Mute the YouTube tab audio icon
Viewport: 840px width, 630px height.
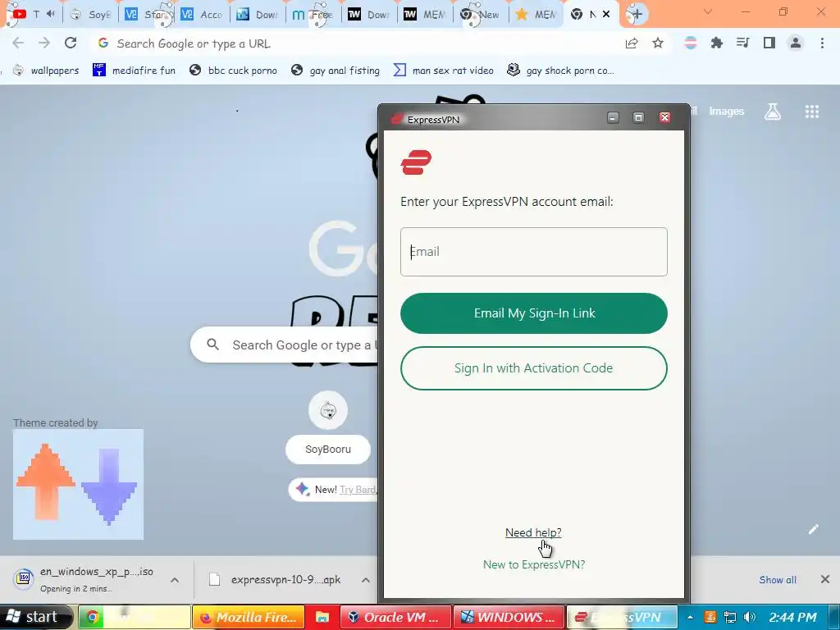(x=51, y=14)
